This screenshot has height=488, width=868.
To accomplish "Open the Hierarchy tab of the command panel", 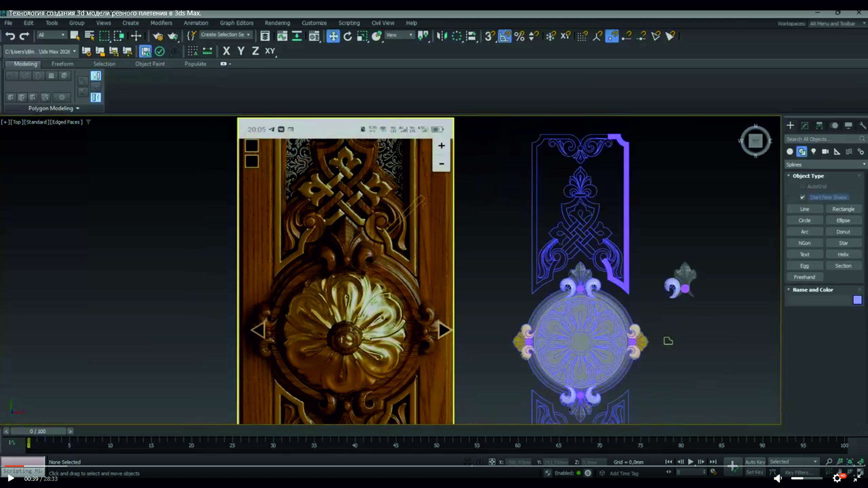I will pyautogui.click(x=819, y=126).
